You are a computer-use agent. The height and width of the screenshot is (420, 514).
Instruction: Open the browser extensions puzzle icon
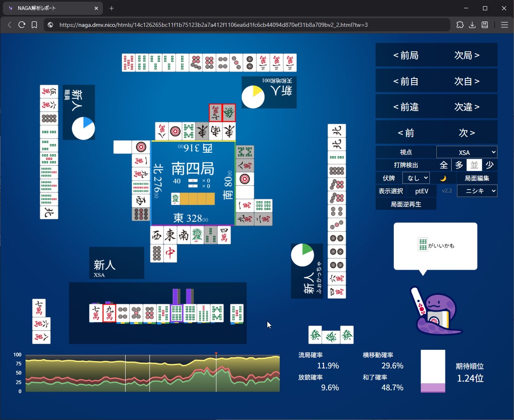point(460,25)
